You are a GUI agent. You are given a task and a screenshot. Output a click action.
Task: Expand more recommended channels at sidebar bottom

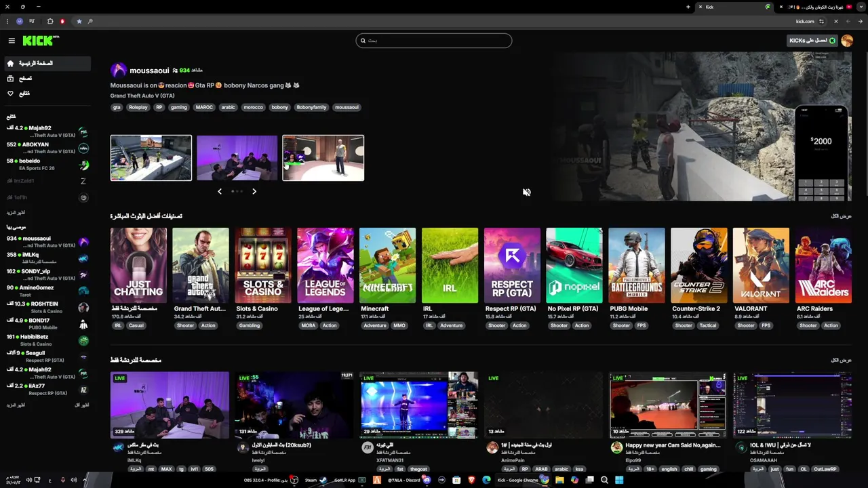16,405
